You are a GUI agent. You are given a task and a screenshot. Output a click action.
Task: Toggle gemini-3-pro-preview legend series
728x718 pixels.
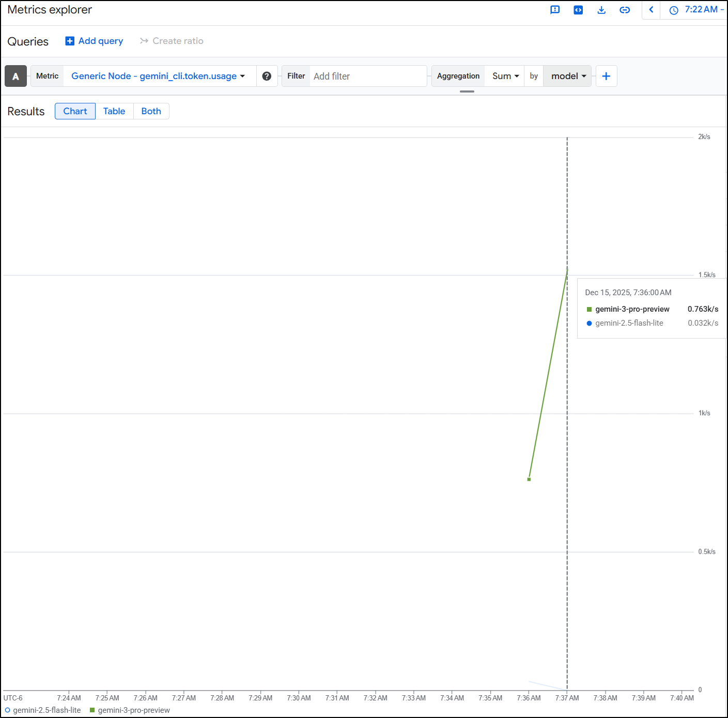point(130,710)
